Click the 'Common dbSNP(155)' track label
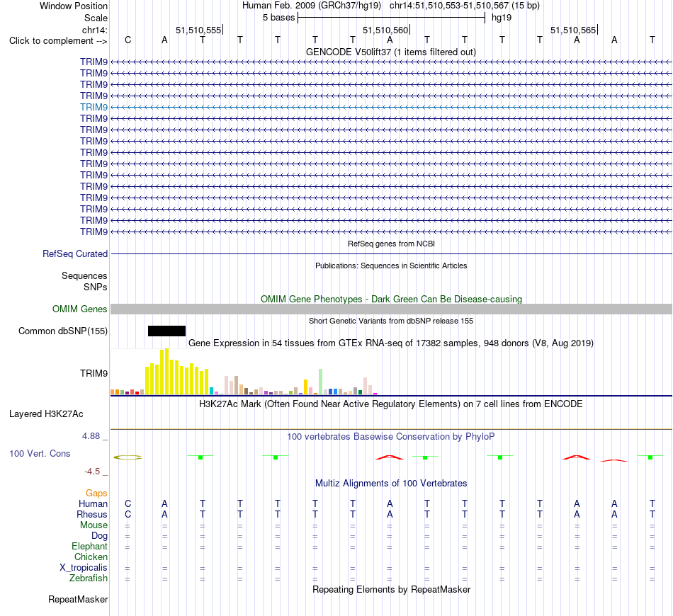The width and height of the screenshot is (673, 616). pos(62,331)
